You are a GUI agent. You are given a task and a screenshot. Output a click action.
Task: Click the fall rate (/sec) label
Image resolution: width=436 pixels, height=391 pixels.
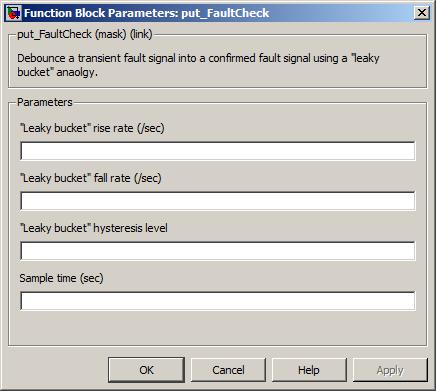[91, 178]
